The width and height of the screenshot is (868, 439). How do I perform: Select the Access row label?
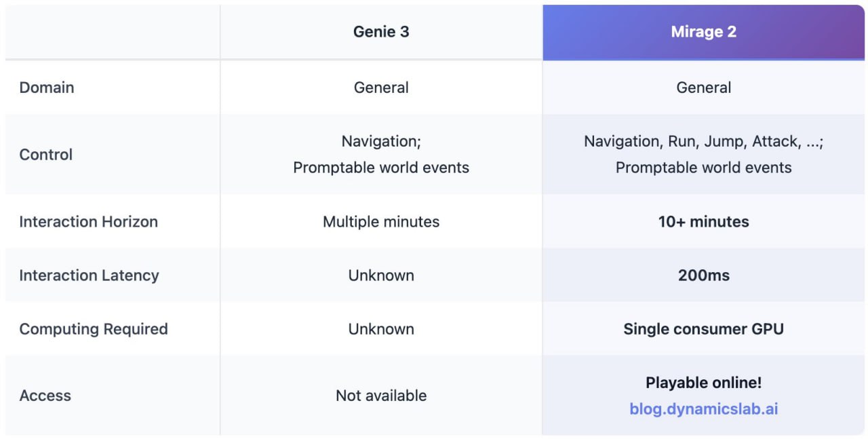click(45, 396)
